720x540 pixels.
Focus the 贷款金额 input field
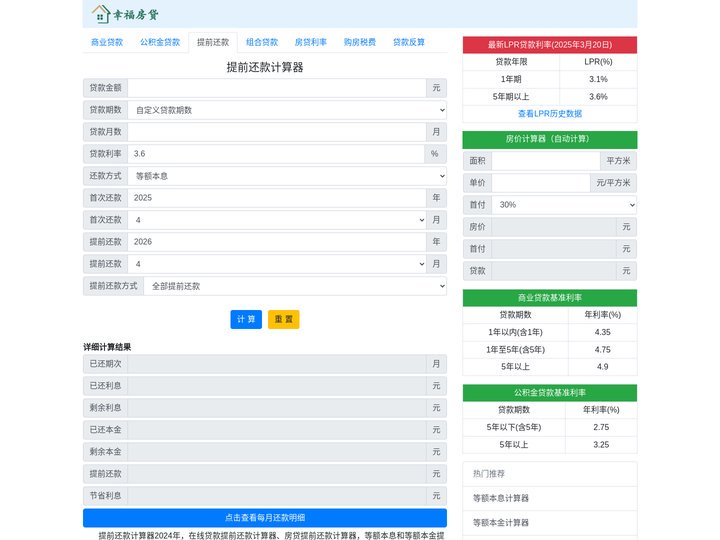277,88
